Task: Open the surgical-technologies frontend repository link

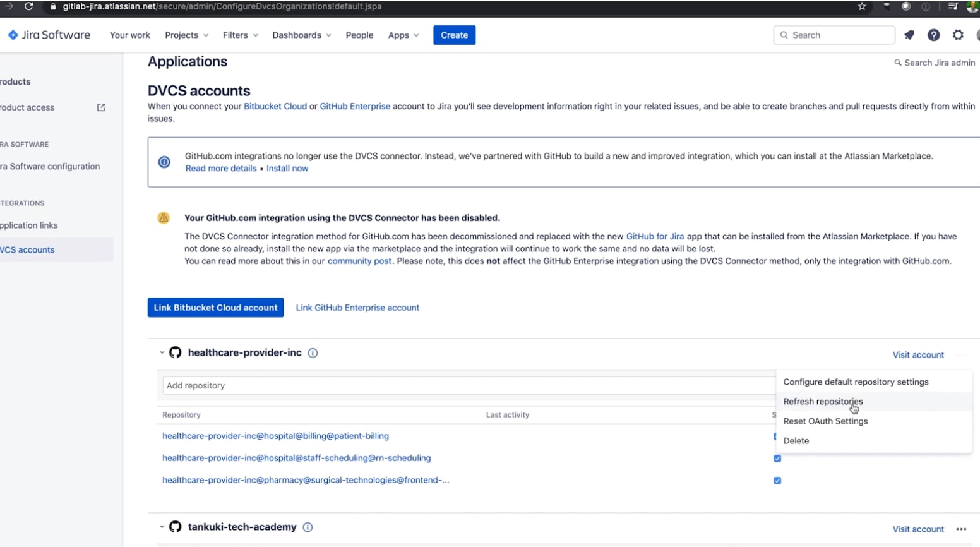Action: tap(306, 481)
